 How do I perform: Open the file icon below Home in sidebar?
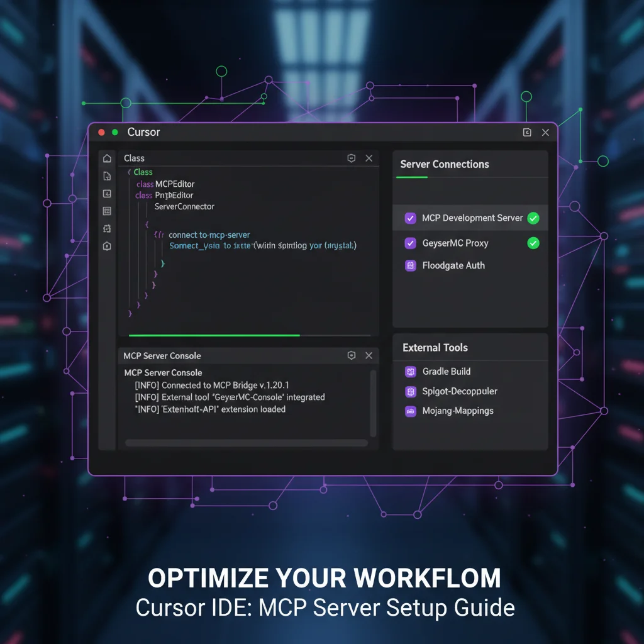pyautogui.click(x=107, y=176)
